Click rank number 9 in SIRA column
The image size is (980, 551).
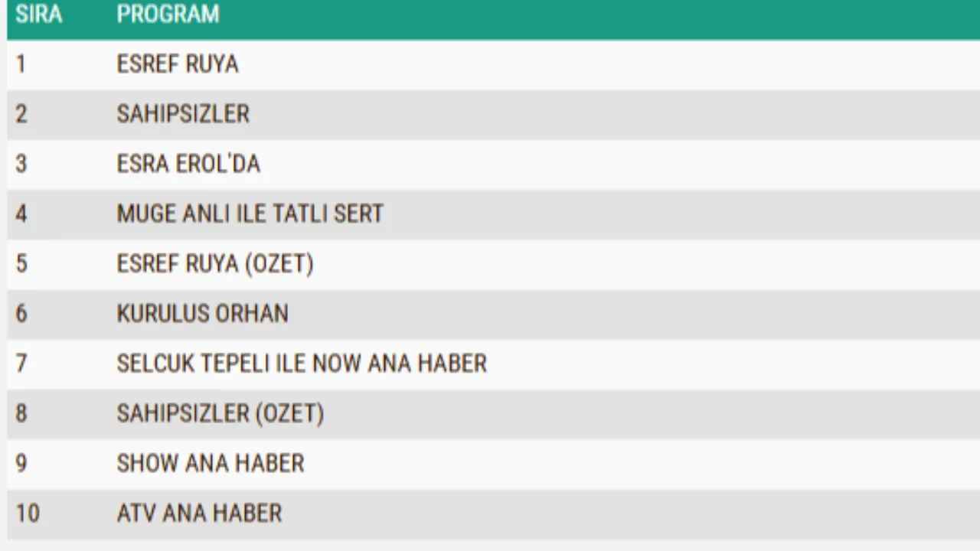tap(21, 463)
